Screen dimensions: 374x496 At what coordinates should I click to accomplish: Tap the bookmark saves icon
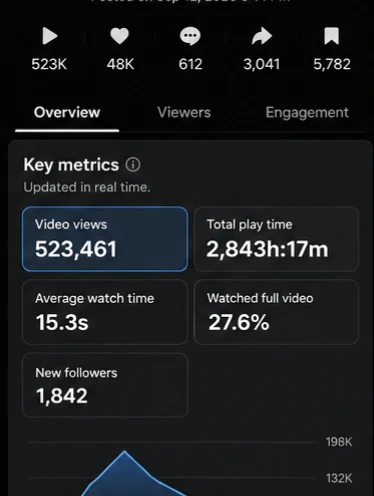pyautogui.click(x=332, y=36)
